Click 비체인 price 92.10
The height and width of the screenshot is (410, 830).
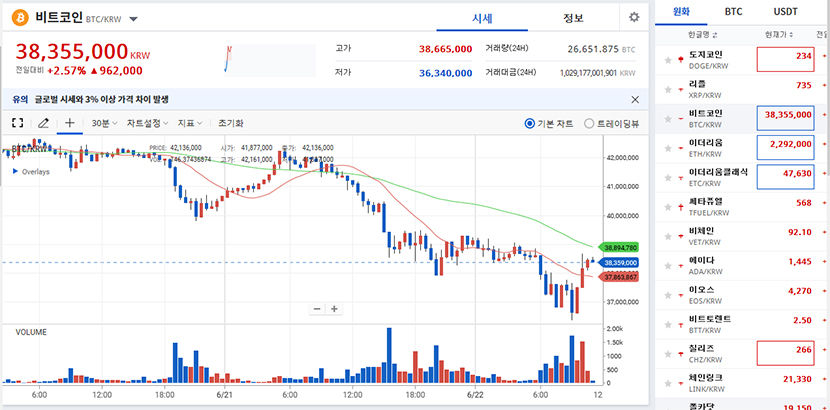pyautogui.click(x=799, y=232)
